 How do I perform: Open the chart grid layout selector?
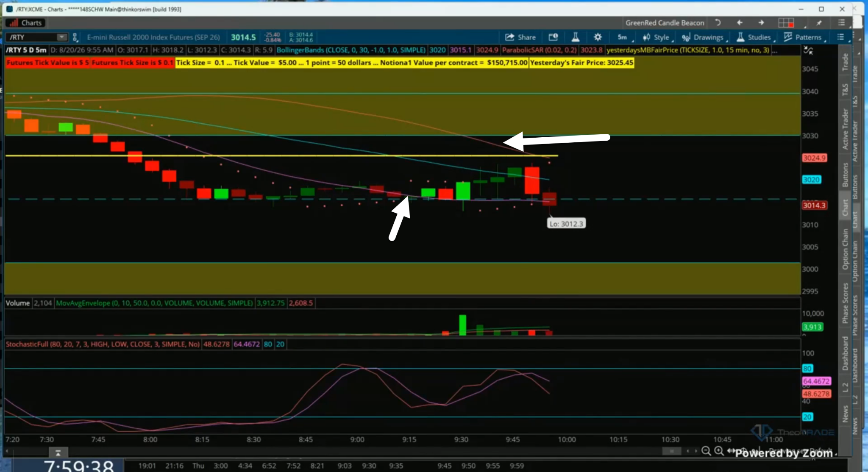coord(786,23)
